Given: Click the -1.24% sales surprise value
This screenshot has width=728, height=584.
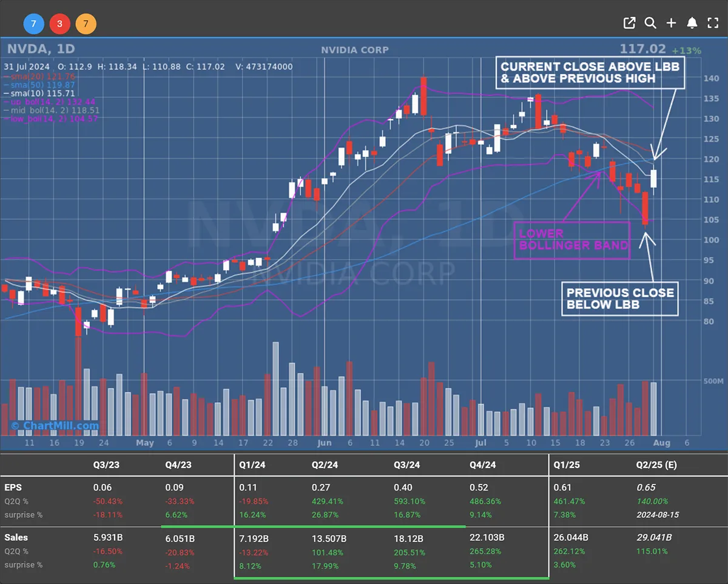Looking at the screenshot, I should point(177,565).
